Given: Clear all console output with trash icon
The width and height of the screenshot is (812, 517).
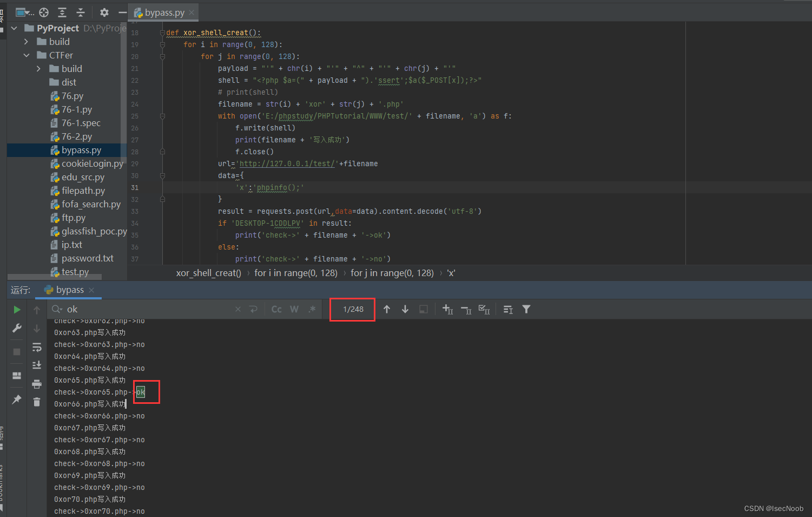Looking at the screenshot, I should 37,402.
